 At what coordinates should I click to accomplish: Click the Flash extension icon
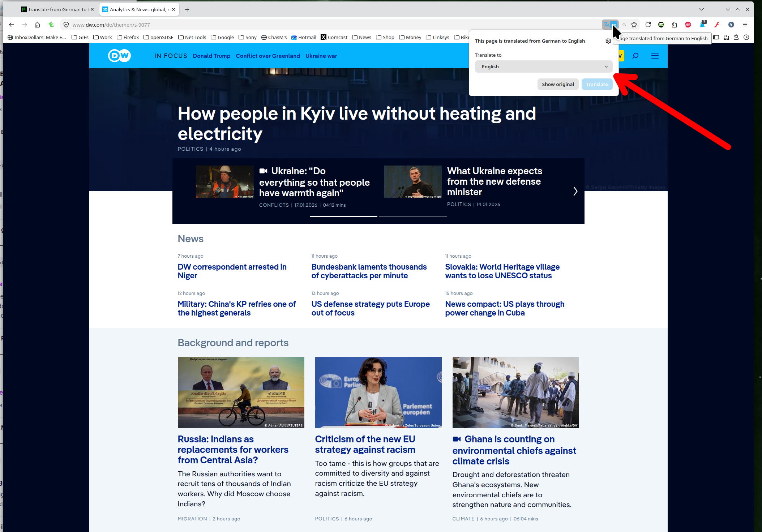pos(717,25)
